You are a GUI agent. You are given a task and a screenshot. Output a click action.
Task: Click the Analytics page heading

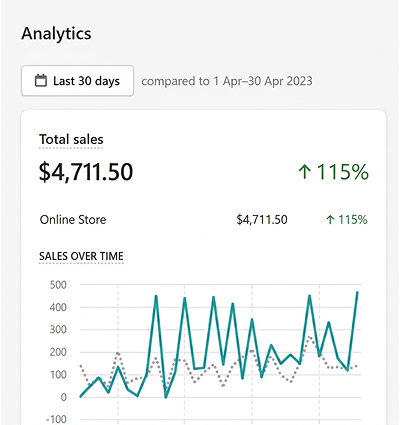point(56,34)
